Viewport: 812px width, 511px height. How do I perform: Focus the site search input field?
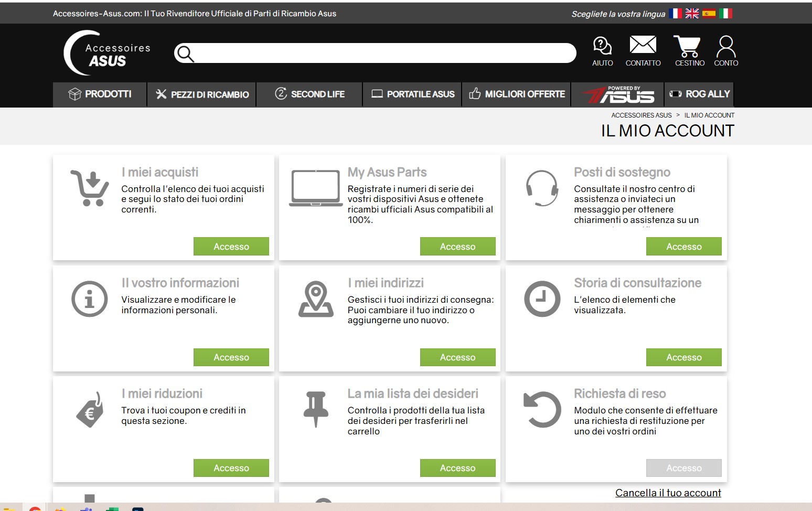coord(375,53)
